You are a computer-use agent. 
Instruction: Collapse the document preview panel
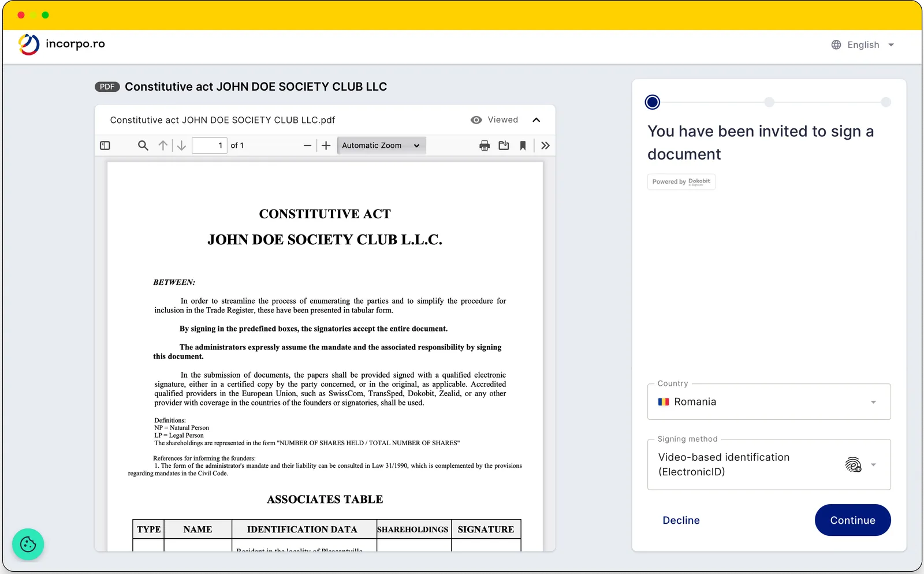click(x=536, y=120)
